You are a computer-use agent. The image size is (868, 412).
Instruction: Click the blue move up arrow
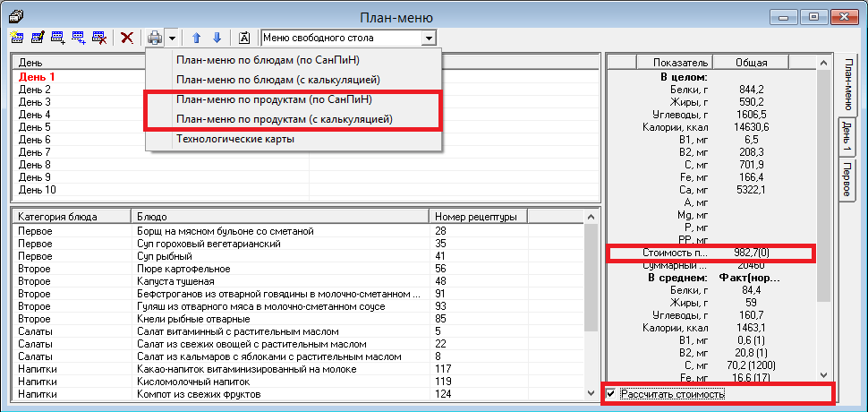coord(196,38)
